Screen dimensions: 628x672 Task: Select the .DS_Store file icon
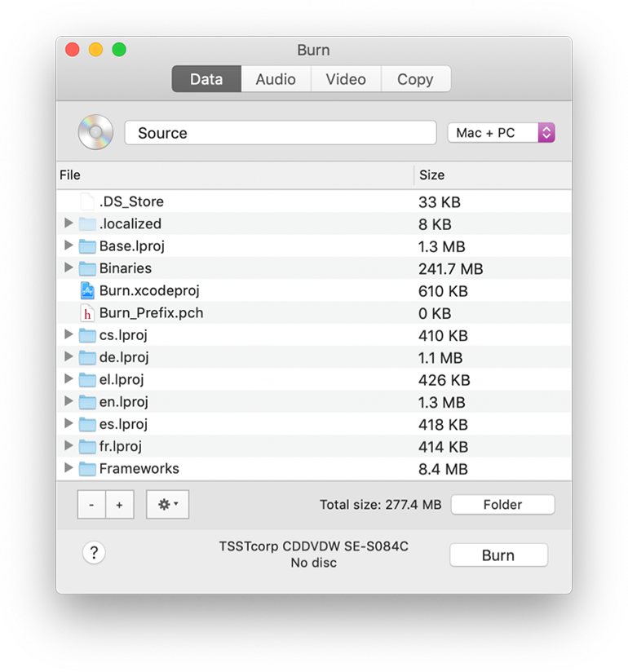click(x=87, y=201)
